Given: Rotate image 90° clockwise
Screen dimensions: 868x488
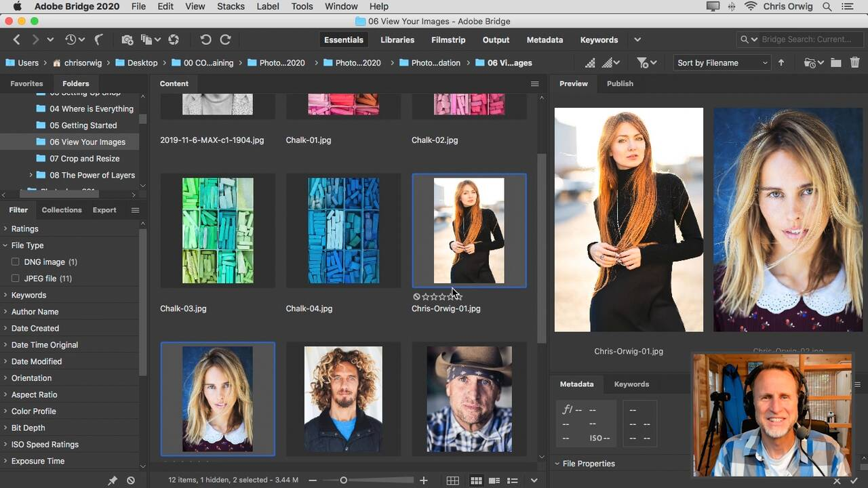Looking at the screenshot, I should (x=226, y=40).
